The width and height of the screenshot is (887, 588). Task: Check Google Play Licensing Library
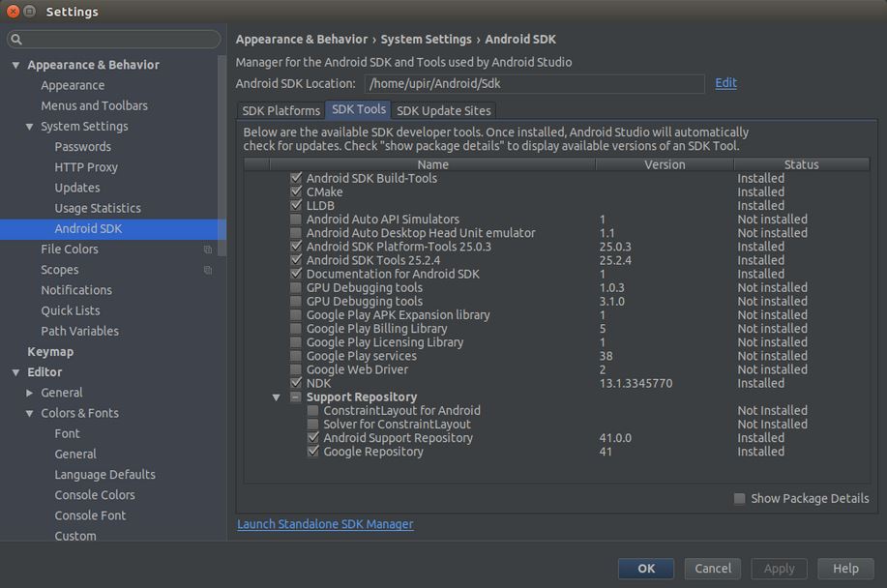296,341
